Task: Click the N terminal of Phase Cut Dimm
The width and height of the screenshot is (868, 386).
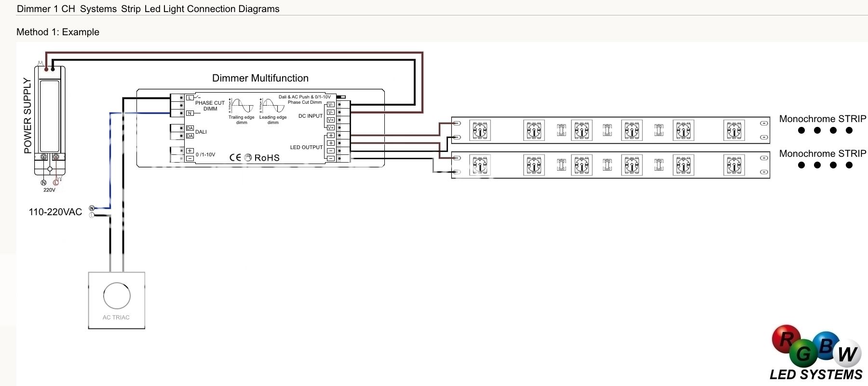Action: pyautogui.click(x=190, y=113)
